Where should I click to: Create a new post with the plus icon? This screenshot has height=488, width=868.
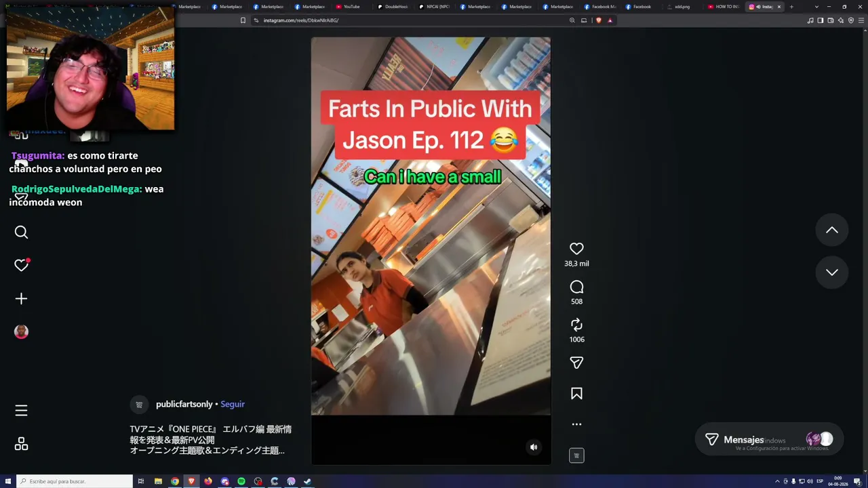(x=21, y=298)
